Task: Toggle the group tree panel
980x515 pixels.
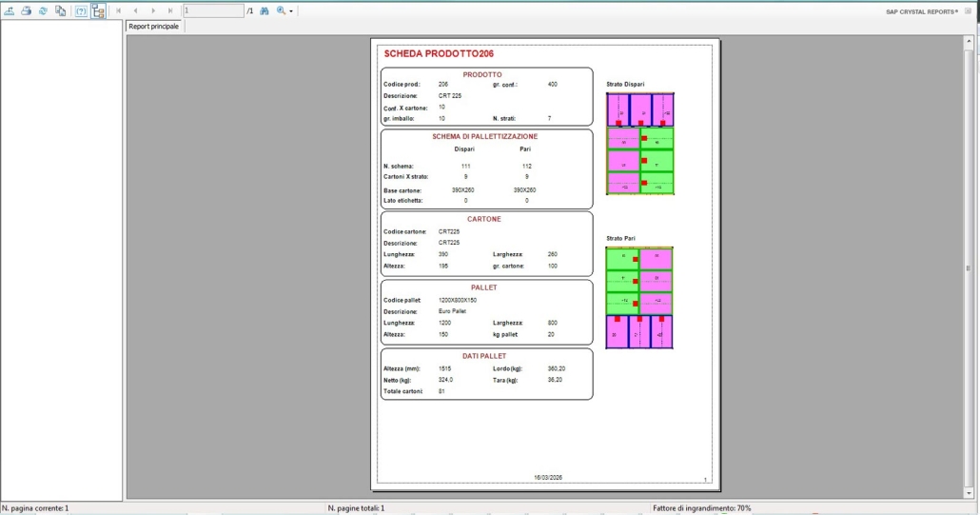Action: click(98, 10)
